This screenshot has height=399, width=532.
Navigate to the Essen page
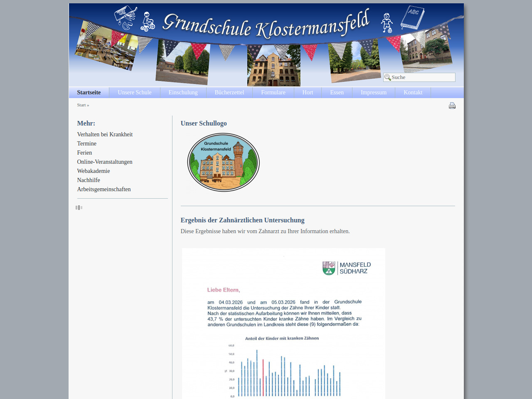pos(337,92)
